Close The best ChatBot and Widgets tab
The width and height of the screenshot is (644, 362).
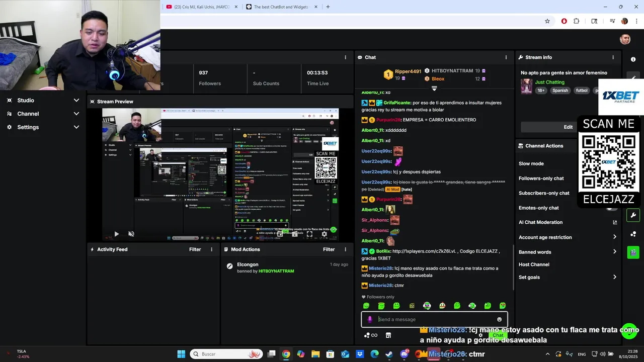(x=315, y=7)
